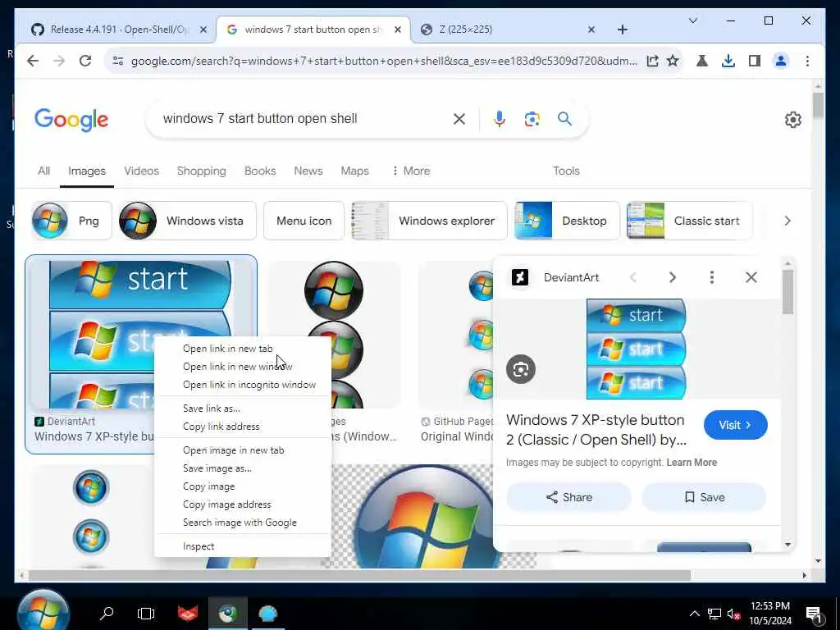The width and height of the screenshot is (840, 630).
Task: Open Chrome three-dot menu
Action: 807,61
